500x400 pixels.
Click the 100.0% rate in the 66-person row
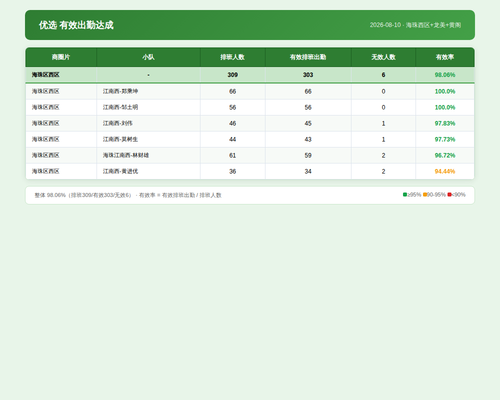click(x=445, y=91)
